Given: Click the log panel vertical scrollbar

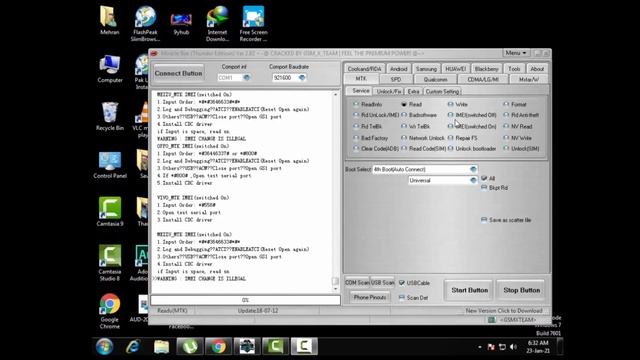Looking at the screenshot, I should pyautogui.click(x=336, y=192).
